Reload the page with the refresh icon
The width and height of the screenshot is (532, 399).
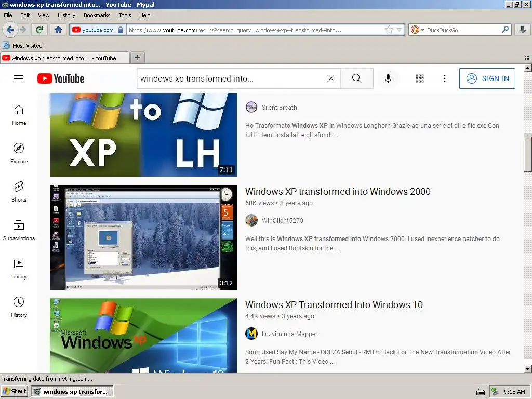(x=39, y=30)
